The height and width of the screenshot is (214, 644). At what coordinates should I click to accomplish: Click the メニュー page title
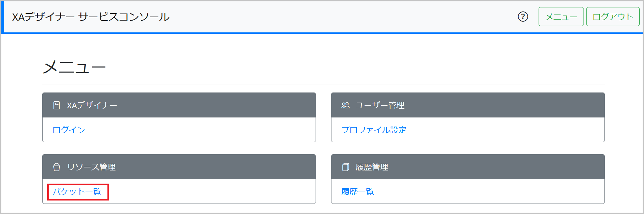74,67
